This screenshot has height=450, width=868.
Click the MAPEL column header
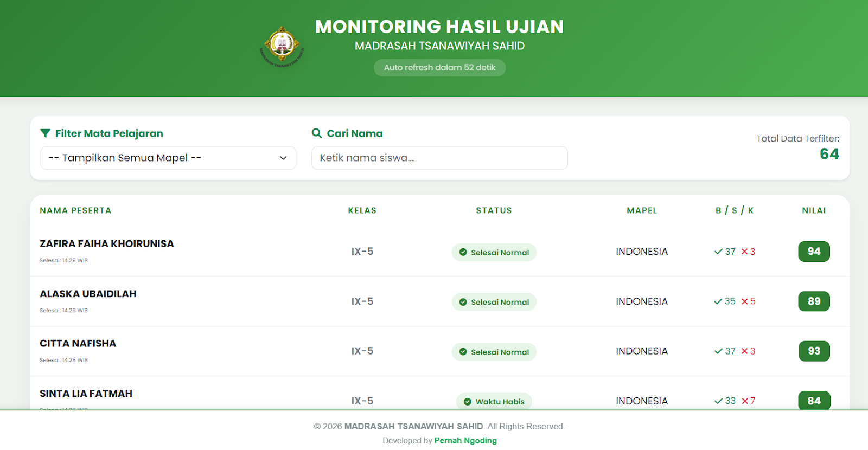pyautogui.click(x=642, y=210)
